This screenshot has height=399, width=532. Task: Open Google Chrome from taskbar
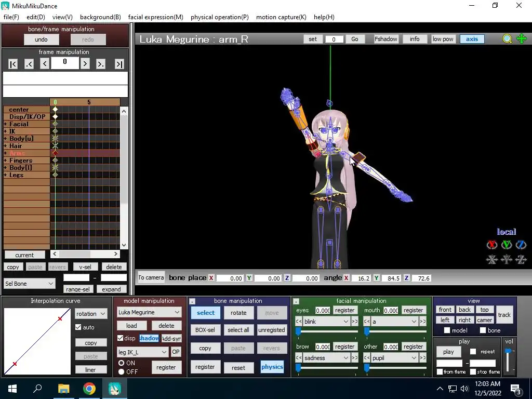pyautogui.click(x=89, y=389)
